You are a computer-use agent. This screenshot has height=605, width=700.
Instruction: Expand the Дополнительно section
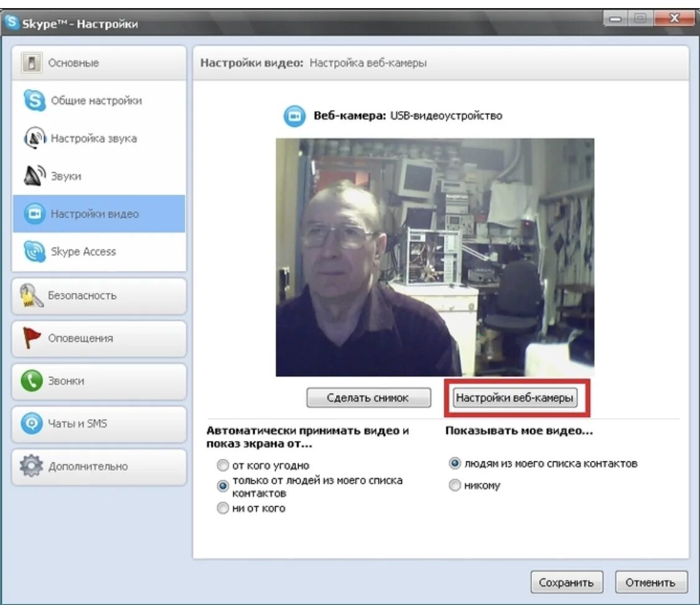coord(99,466)
